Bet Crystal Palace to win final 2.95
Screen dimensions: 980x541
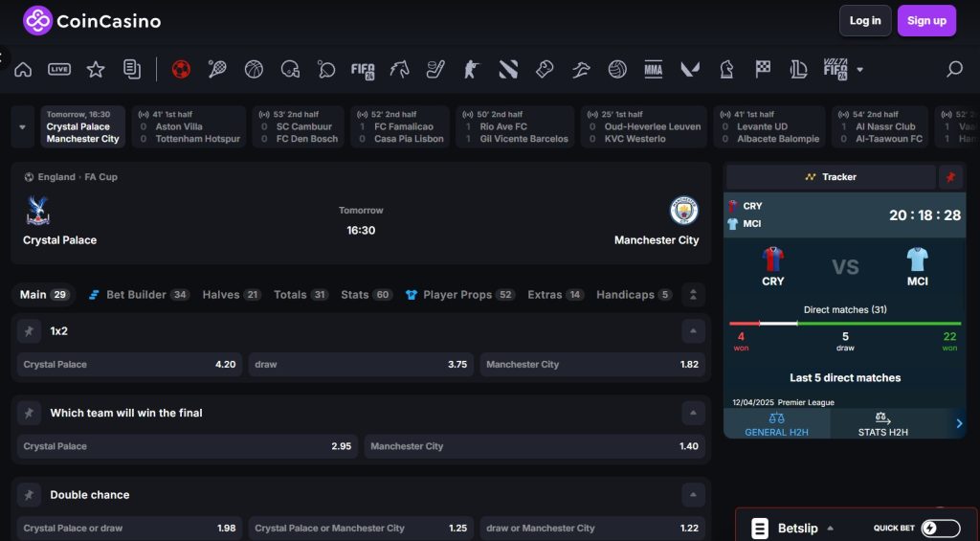pos(188,446)
